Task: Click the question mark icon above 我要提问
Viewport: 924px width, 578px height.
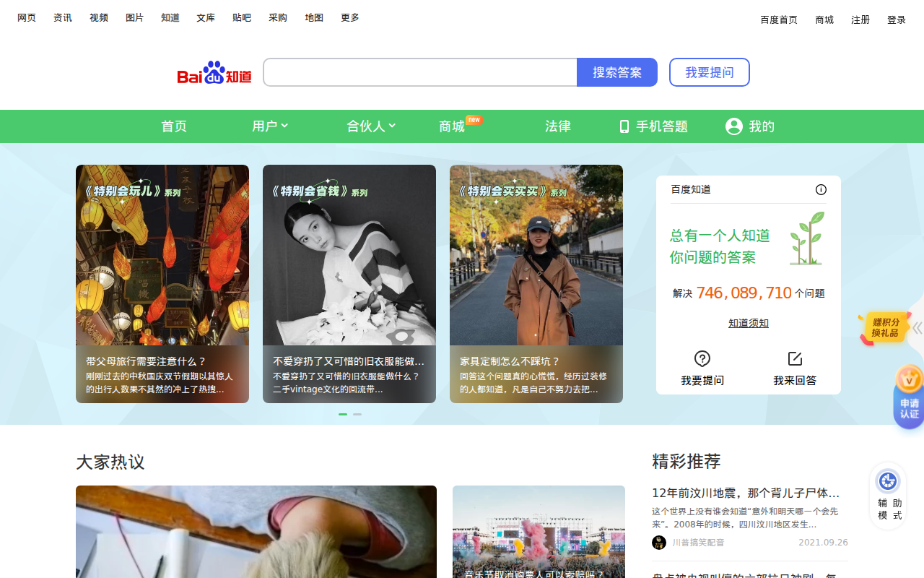Action: pos(702,358)
